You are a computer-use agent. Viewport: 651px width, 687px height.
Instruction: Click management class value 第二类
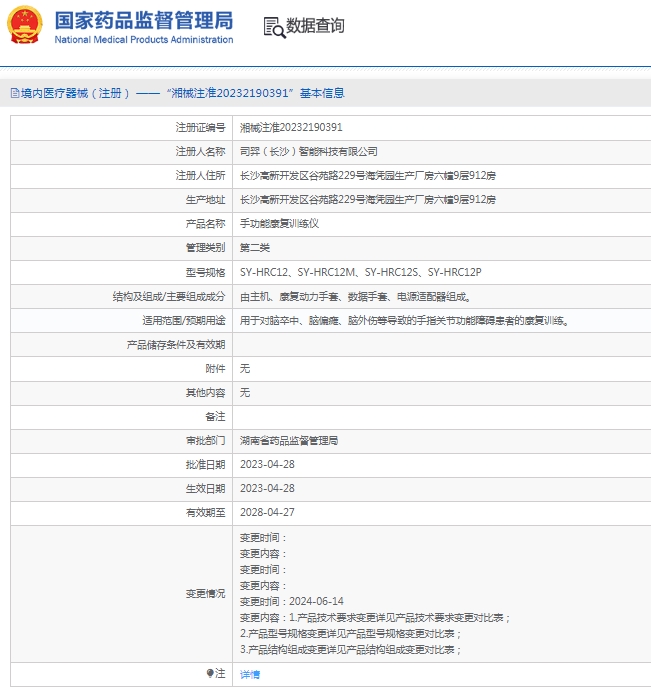click(255, 248)
